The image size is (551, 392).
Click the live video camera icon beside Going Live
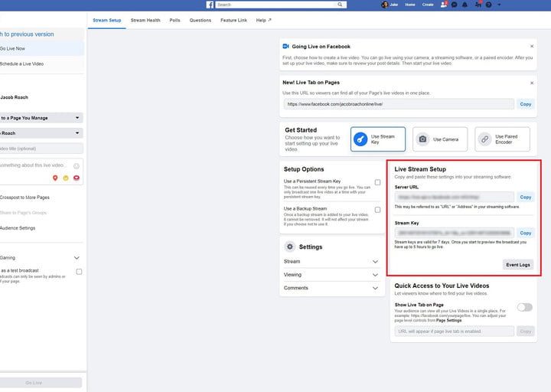click(285, 47)
